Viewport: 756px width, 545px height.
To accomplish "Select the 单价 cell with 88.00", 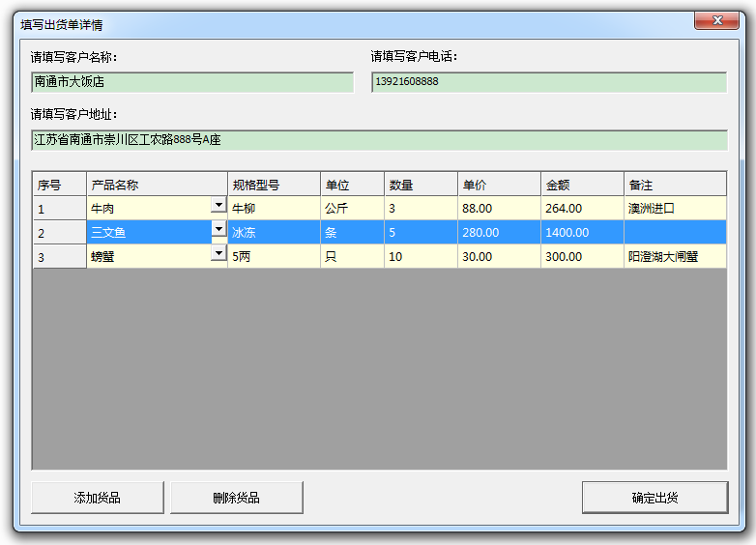I will coord(499,208).
